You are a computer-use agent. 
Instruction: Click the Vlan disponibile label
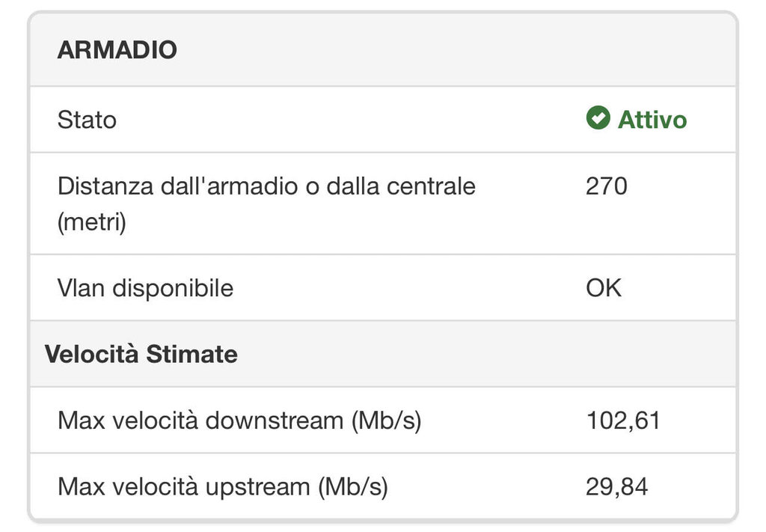145,288
